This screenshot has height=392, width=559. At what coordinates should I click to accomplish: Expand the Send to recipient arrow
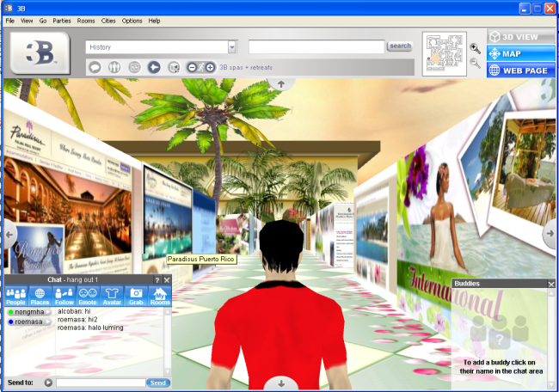pyautogui.click(x=48, y=383)
